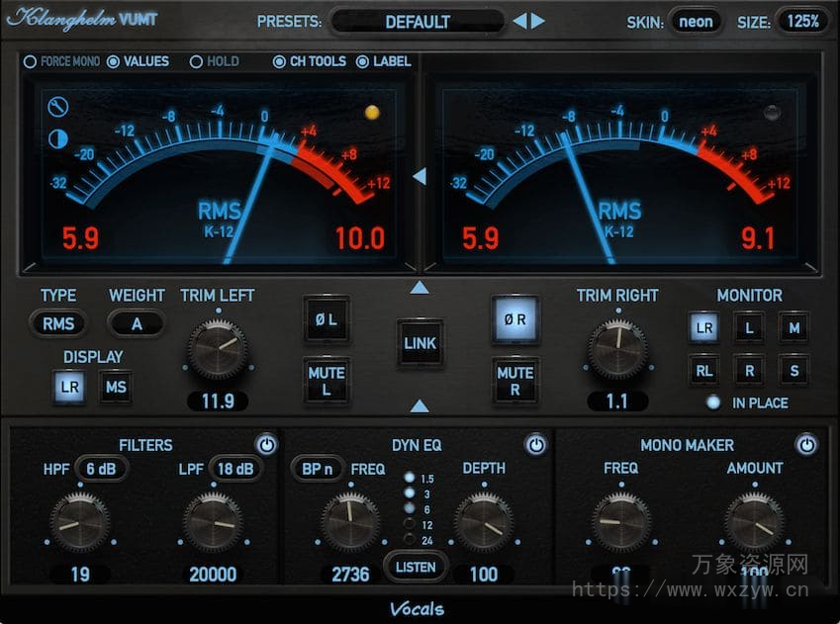Screen dimensions: 840x624
Task: Open the SKIN selector showing neon
Action: pyautogui.click(x=696, y=21)
